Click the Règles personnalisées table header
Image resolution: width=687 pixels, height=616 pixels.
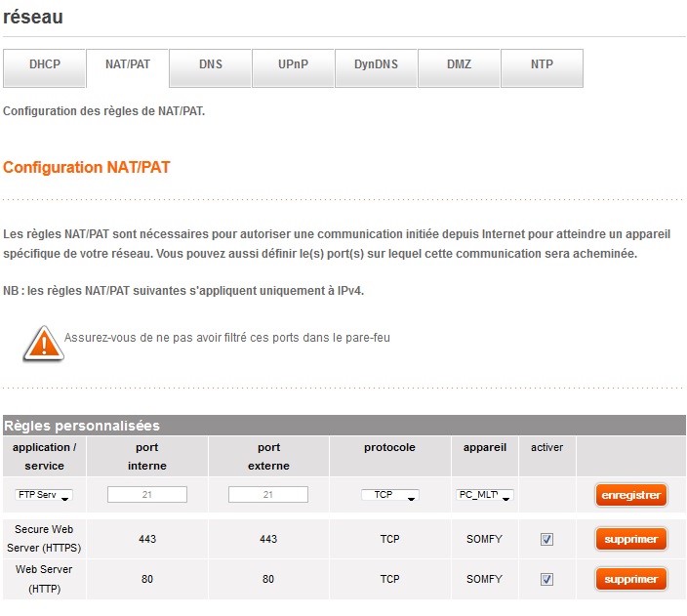point(82,426)
